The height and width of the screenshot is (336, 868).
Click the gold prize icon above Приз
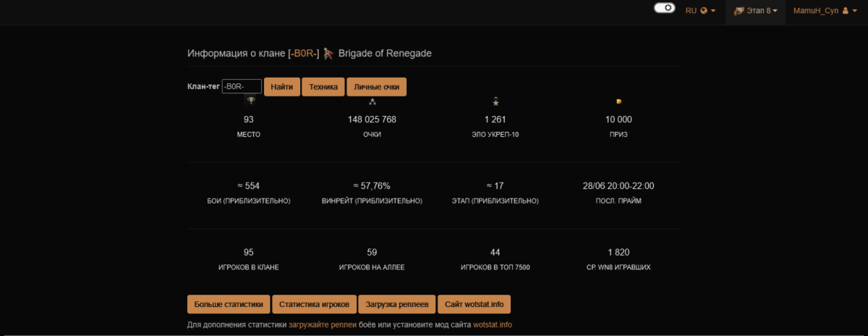point(618,101)
